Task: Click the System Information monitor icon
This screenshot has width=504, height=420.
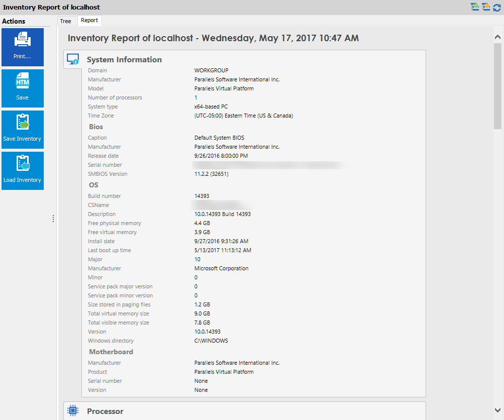Action: 73,60
